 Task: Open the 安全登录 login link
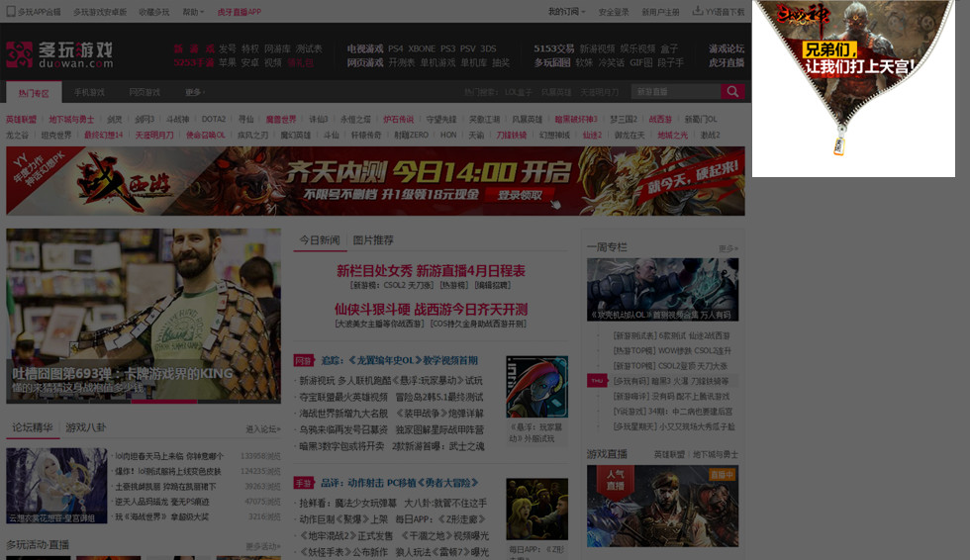click(x=614, y=12)
